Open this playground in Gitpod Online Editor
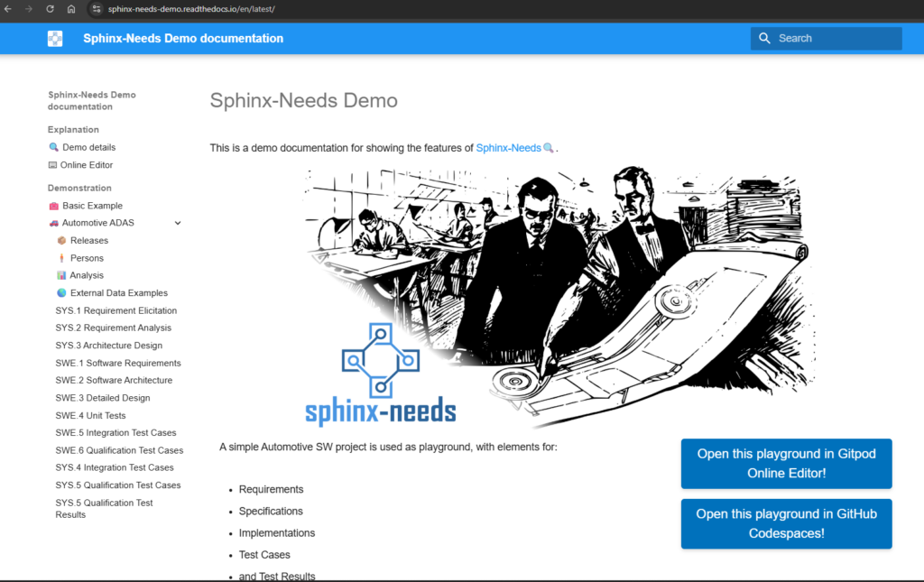 point(786,464)
